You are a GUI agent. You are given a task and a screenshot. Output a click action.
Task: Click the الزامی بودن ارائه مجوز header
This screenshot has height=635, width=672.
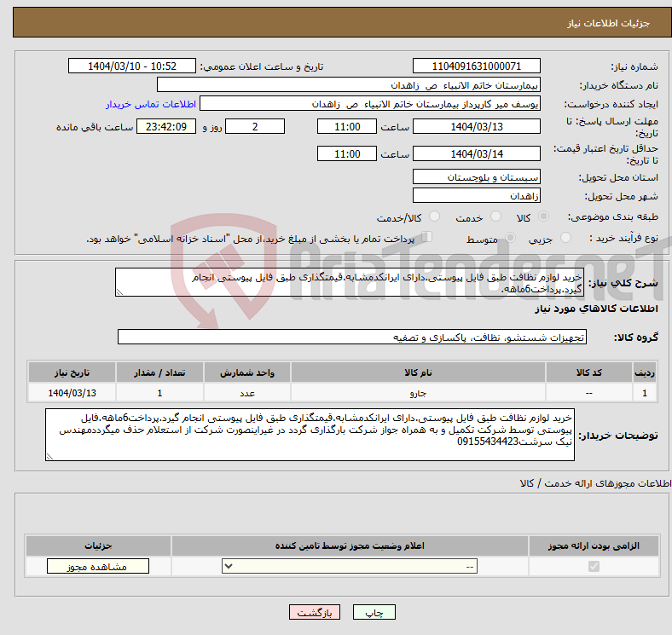(594, 546)
